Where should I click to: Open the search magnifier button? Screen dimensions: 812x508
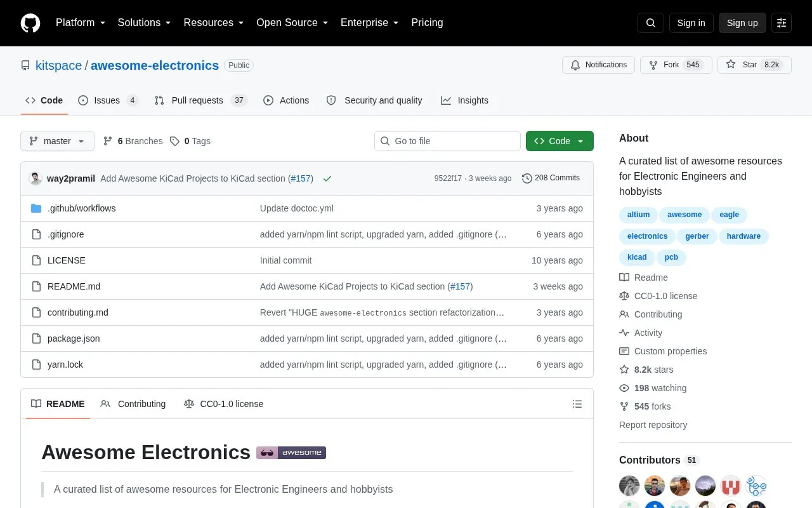point(651,23)
